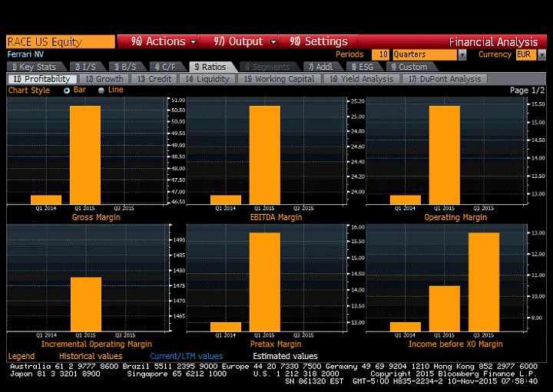The image size is (553, 392).
Task: Click the Q1 2015 bar in Incremental Operating Margin
Action: click(86, 305)
